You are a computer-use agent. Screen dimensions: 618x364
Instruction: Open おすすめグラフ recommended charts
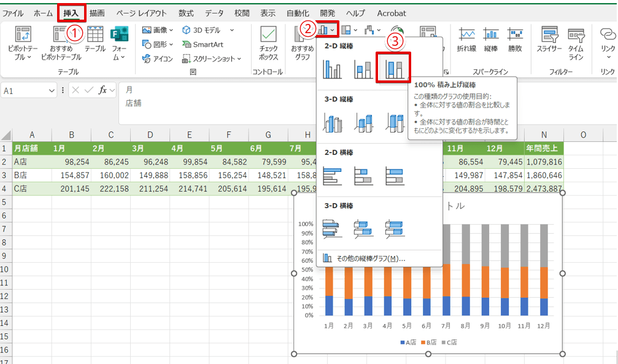[303, 44]
